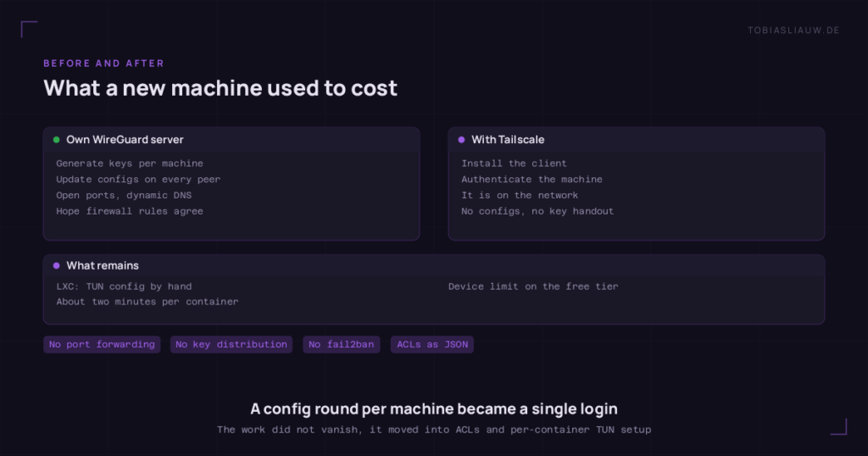This screenshot has height=456, width=868.
Task: Select line Authenticate the machine
Action: 531,180
